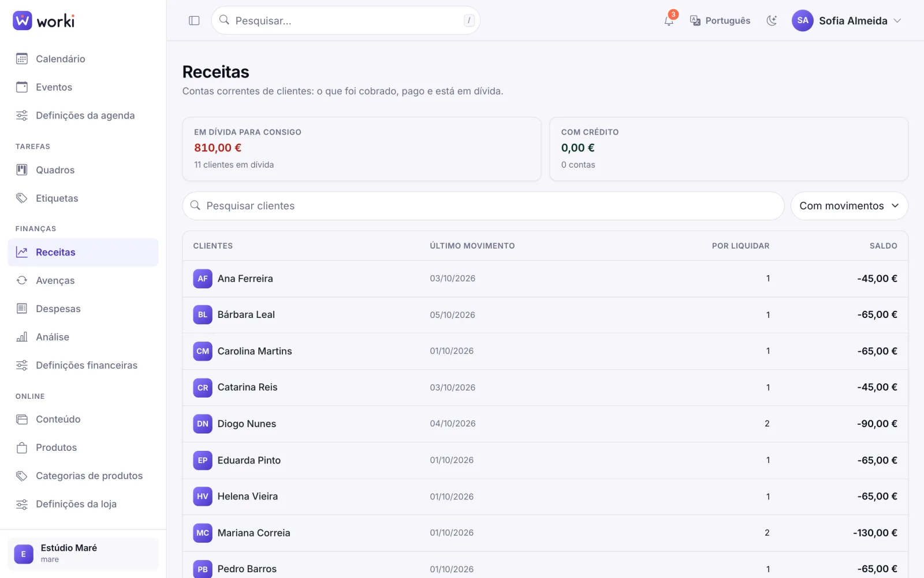The image size is (924, 578).
Task: Click the Produtos bag icon
Action: [22, 448]
